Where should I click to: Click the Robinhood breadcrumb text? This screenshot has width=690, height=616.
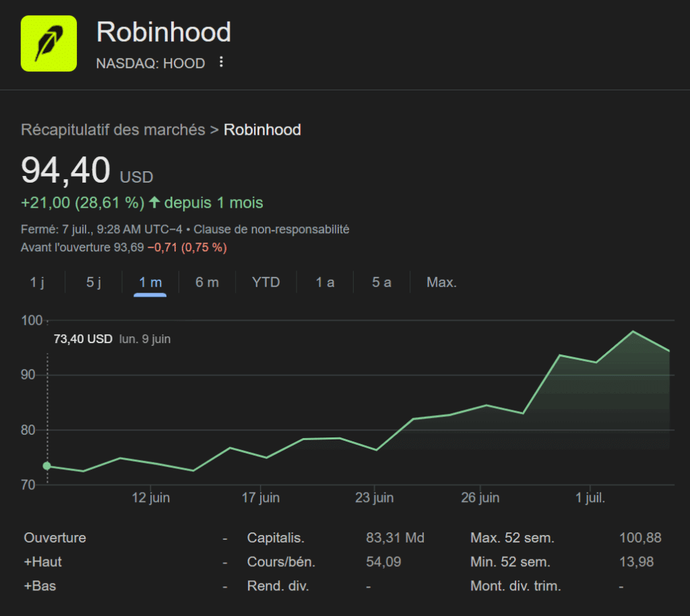(262, 130)
